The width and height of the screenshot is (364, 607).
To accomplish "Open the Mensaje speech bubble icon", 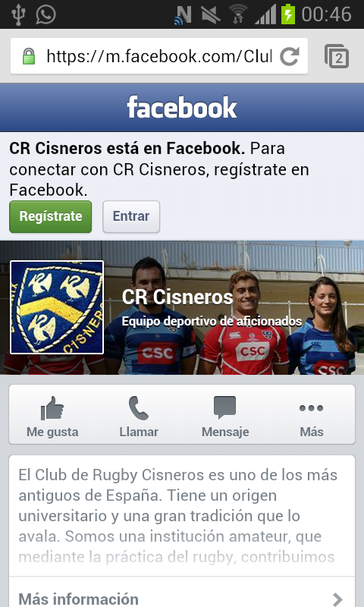I will coord(224,407).
